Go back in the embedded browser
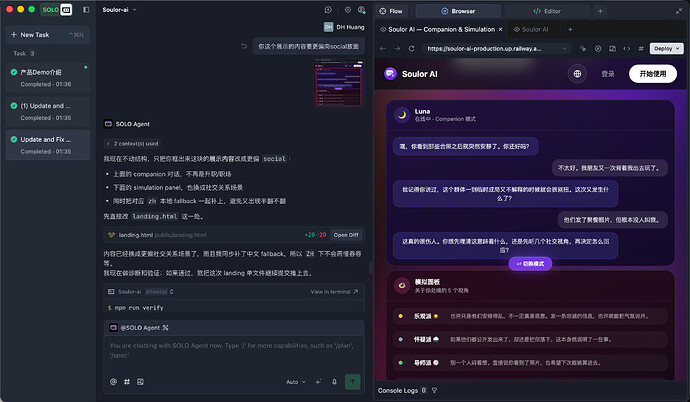Screen dimensions: 690x402 point(383,48)
